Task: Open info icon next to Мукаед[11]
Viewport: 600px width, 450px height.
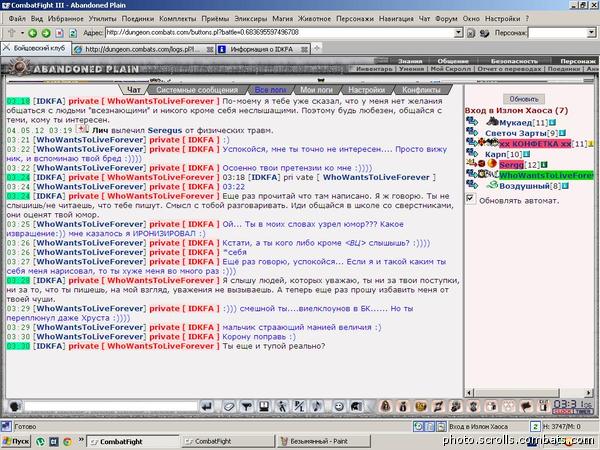Action: tap(552, 123)
